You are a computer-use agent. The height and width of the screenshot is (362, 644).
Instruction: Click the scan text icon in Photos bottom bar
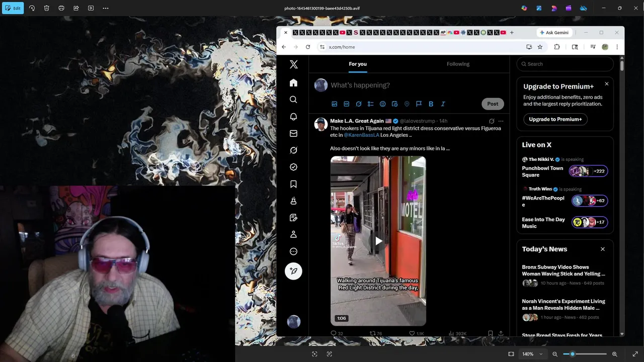tap(330, 354)
